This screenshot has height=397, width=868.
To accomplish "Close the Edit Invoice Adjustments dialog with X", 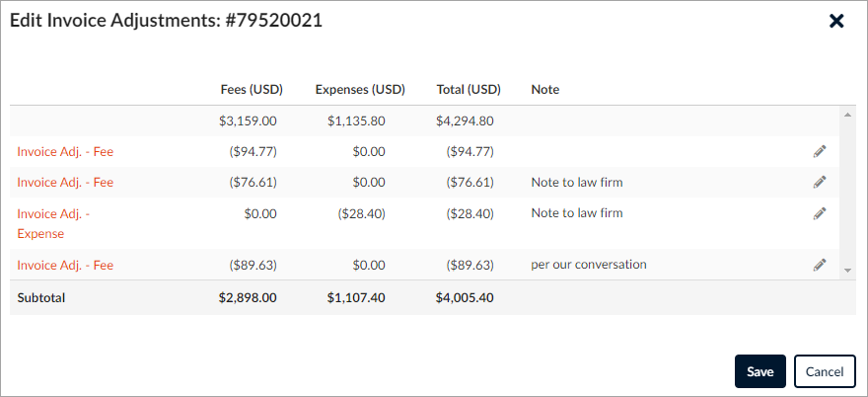I will point(836,21).
